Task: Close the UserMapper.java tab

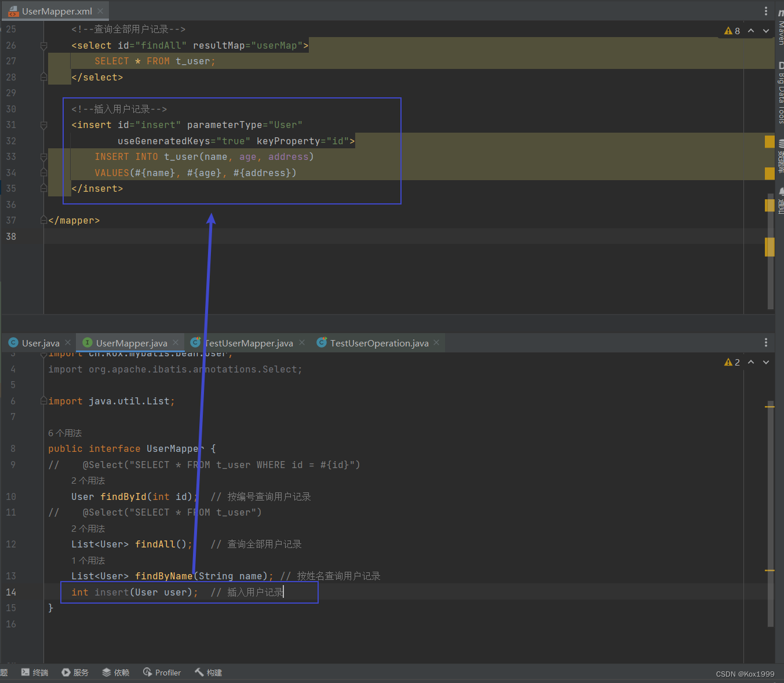Action: click(x=176, y=342)
